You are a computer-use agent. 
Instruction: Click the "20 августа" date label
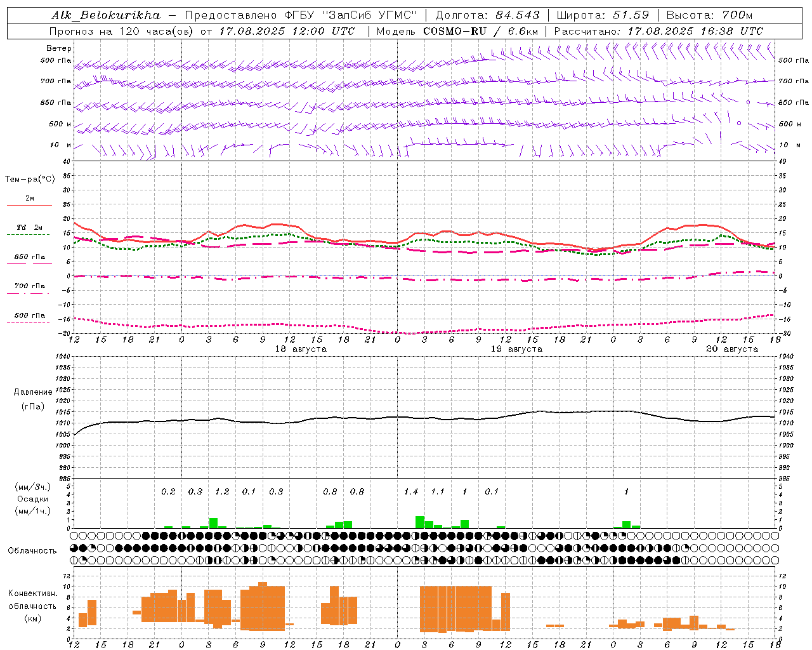coord(732,349)
